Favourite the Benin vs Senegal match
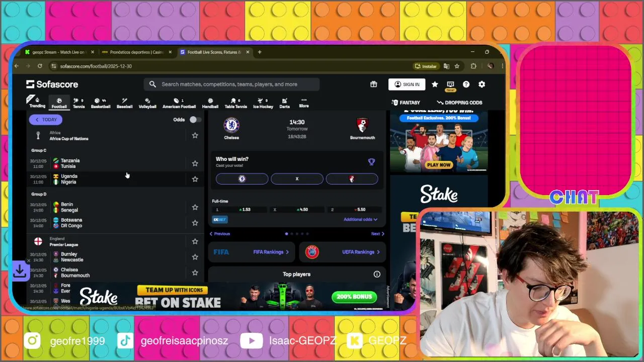644x362 pixels. tap(195, 207)
